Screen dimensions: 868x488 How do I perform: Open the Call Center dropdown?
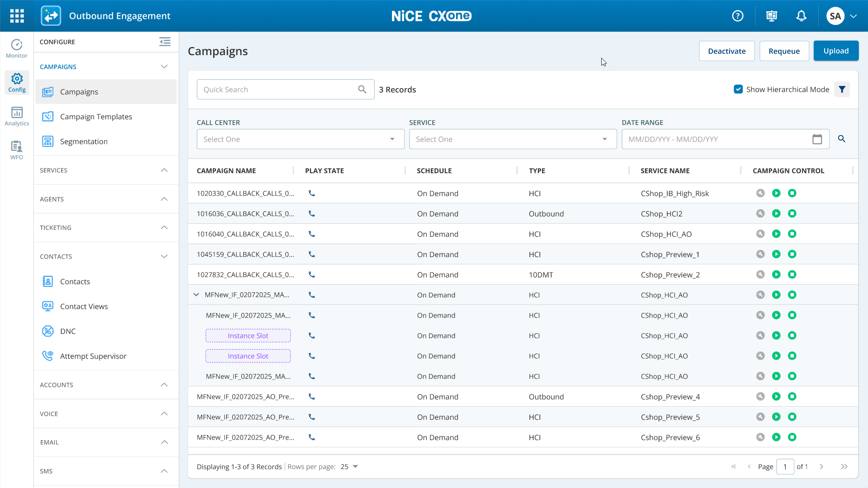[300, 139]
